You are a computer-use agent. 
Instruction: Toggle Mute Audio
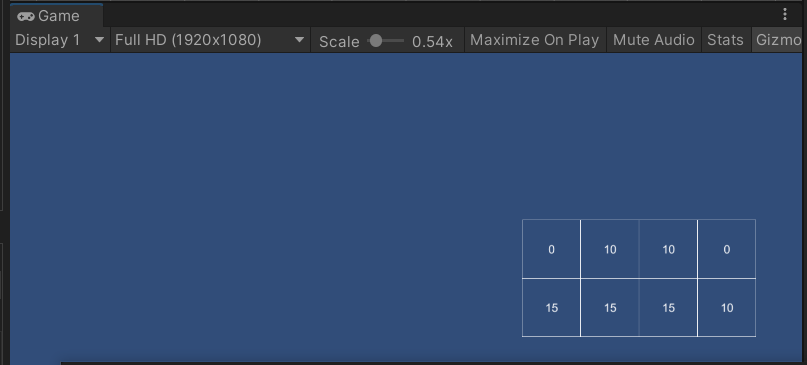coord(654,40)
